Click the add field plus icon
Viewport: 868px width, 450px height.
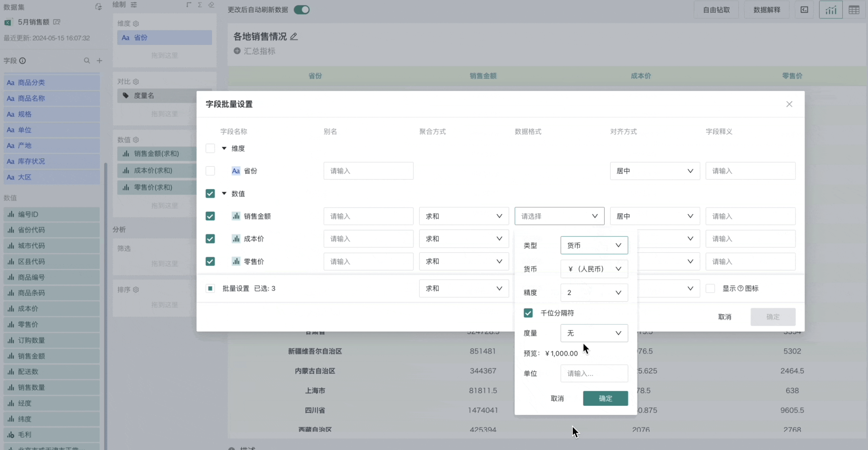99,60
